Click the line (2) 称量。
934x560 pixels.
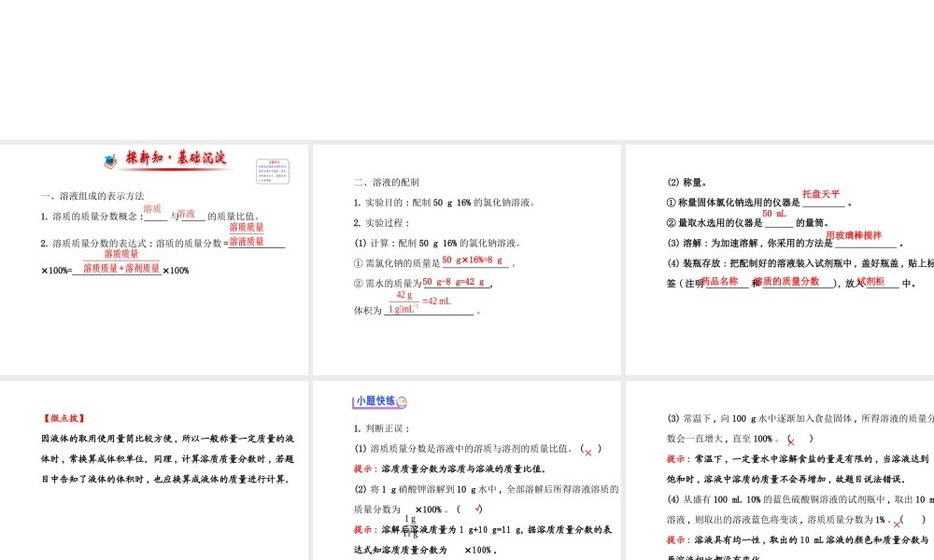pyautogui.click(x=686, y=182)
